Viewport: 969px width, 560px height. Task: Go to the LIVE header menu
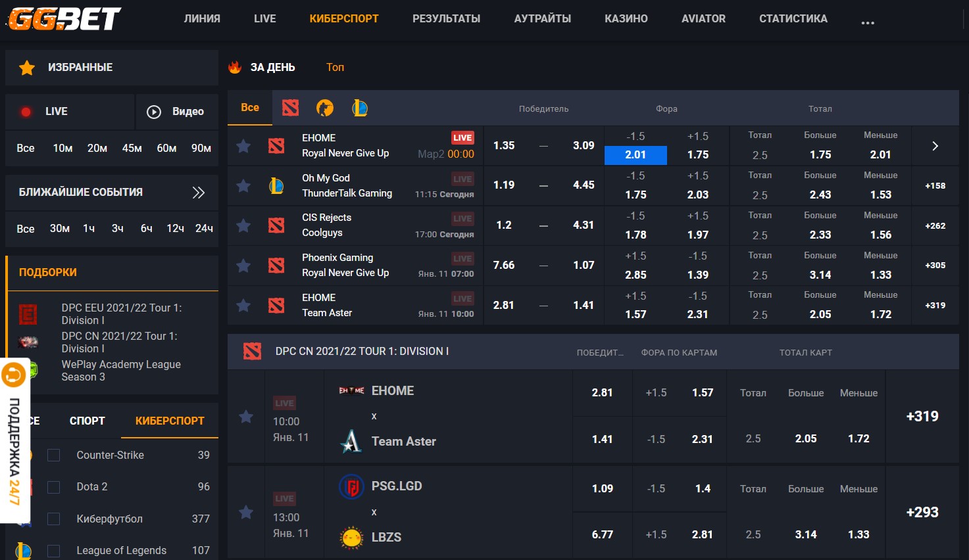pyautogui.click(x=265, y=19)
